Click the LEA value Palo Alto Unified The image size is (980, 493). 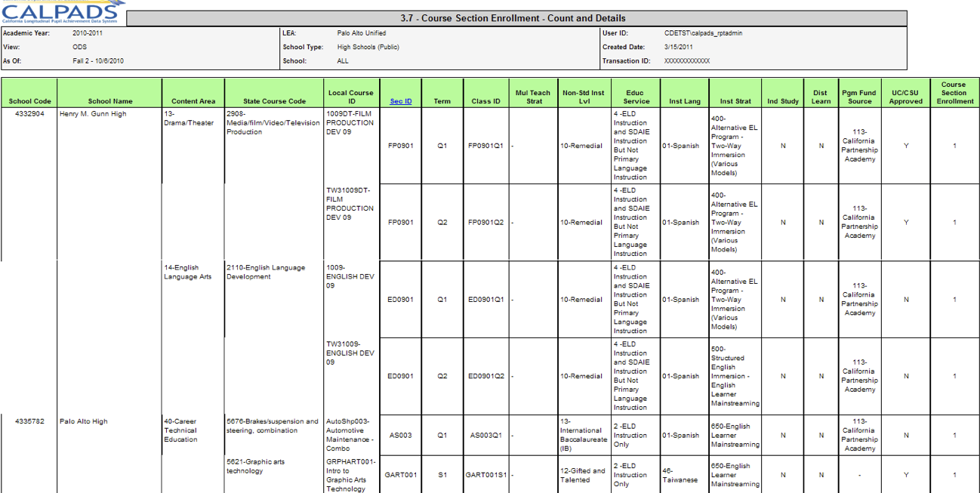[362, 33]
